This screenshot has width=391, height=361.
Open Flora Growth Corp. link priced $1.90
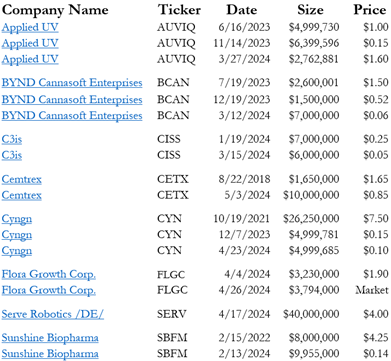point(49,275)
